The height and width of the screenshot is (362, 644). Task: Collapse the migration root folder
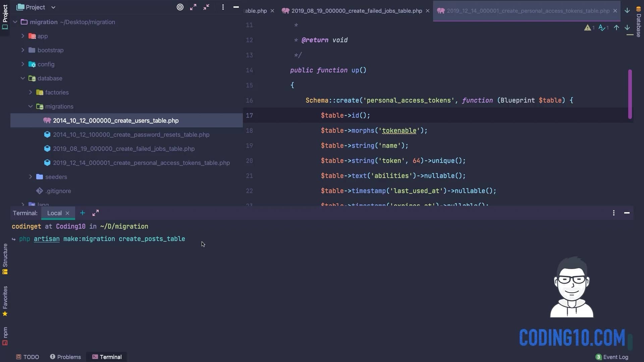coord(15,22)
